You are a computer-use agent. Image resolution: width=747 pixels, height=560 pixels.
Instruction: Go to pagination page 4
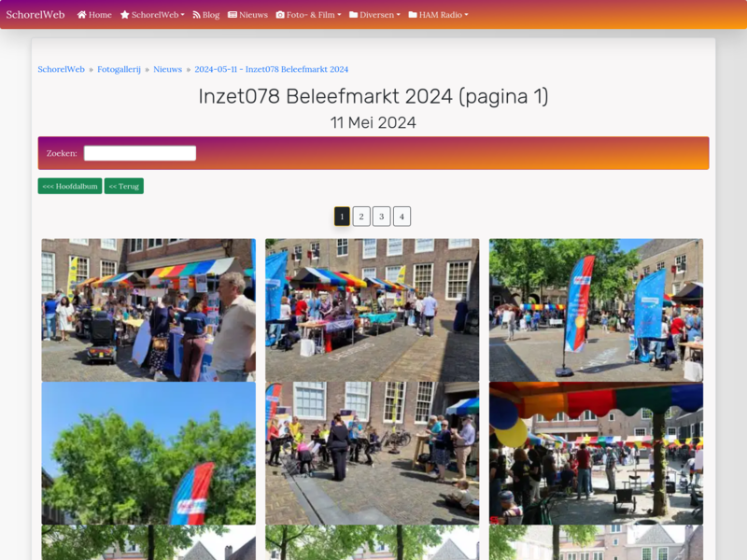click(402, 217)
